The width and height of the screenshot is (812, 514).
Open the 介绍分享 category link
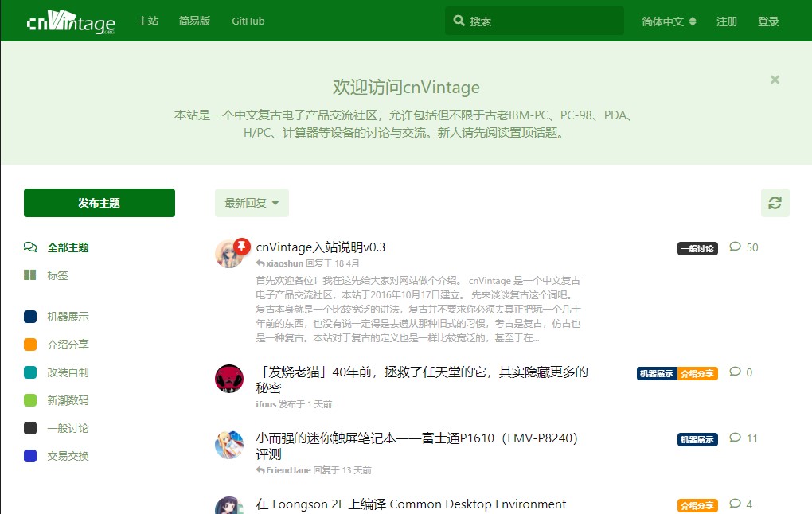57,345
